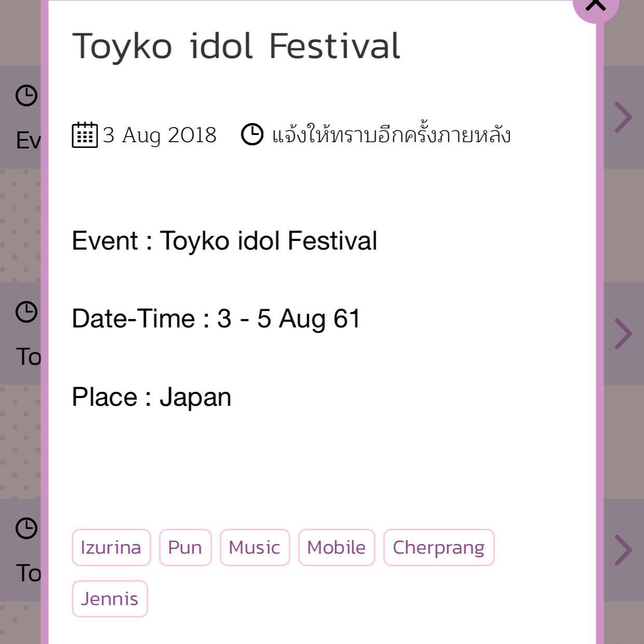Click clock icon of third background event
The image size is (644, 644).
pos(26,528)
